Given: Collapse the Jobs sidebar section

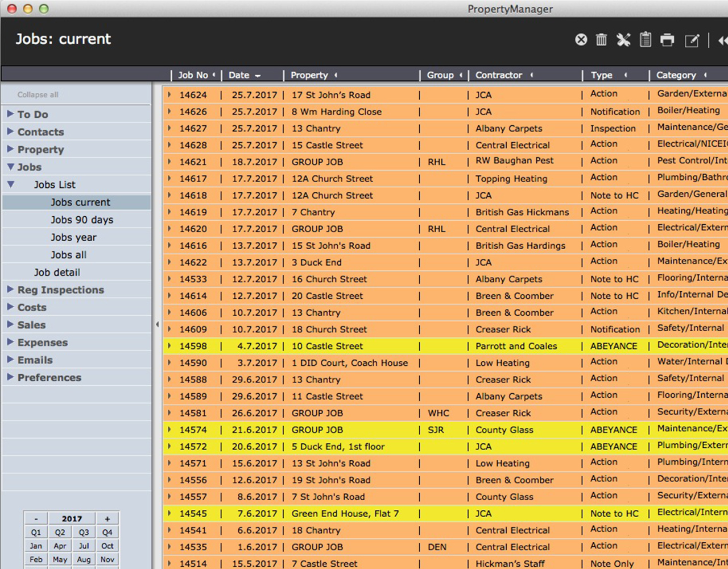Looking at the screenshot, I should click(x=10, y=167).
